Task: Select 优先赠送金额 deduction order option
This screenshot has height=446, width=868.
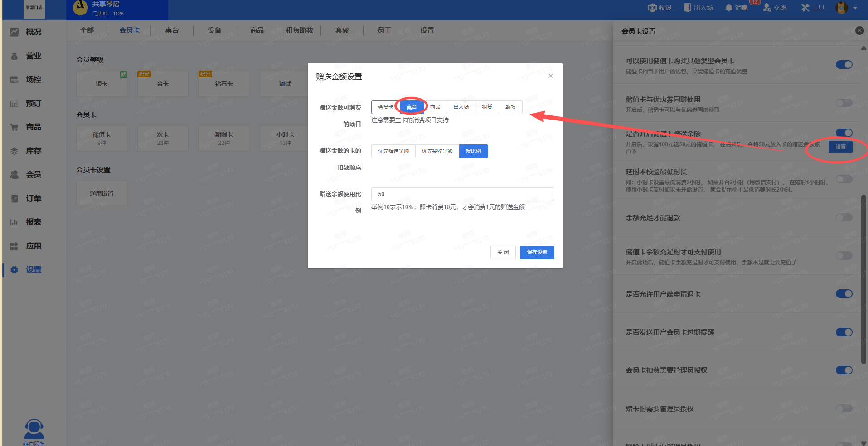Action: coord(393,151)
